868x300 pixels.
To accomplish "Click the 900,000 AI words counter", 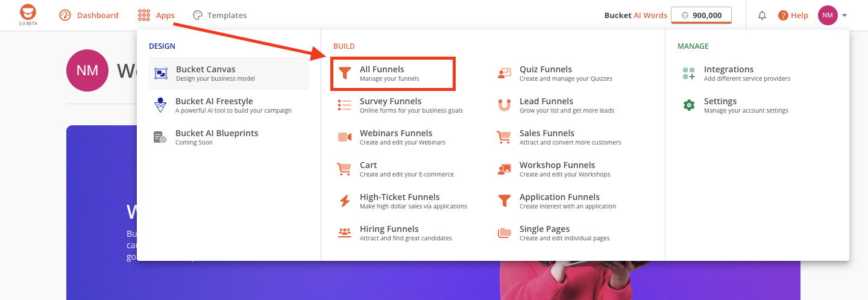I will click(701, 15).
